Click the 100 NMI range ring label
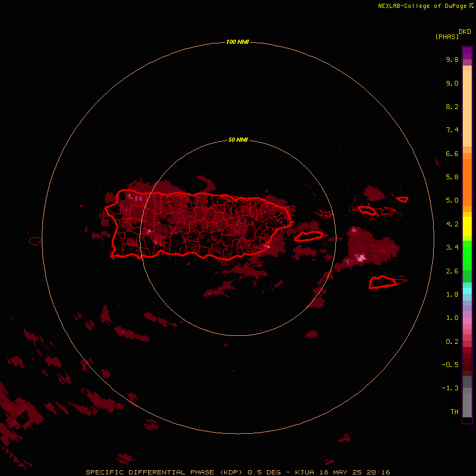 tap(237, 42)
